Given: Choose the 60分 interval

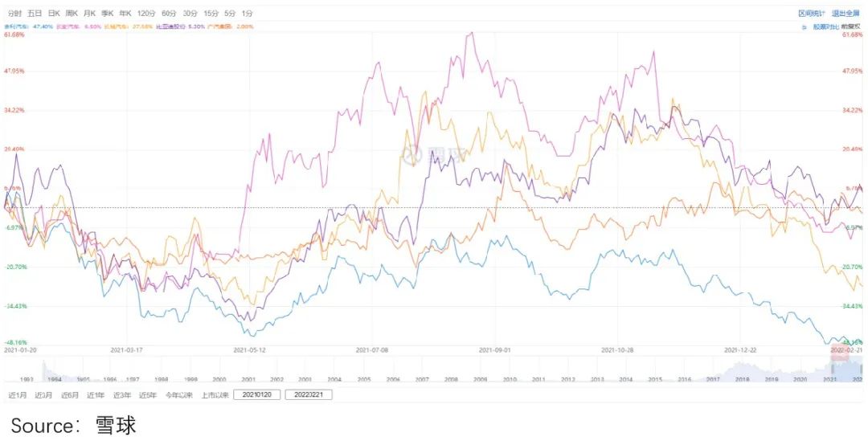Looking at the screenshot, I should pyautogui.click(x=169, y=14).
